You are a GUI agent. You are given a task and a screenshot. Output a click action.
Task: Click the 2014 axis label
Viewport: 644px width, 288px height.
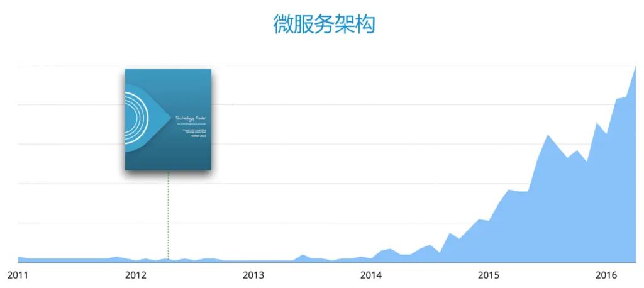[x=371, y=275]
